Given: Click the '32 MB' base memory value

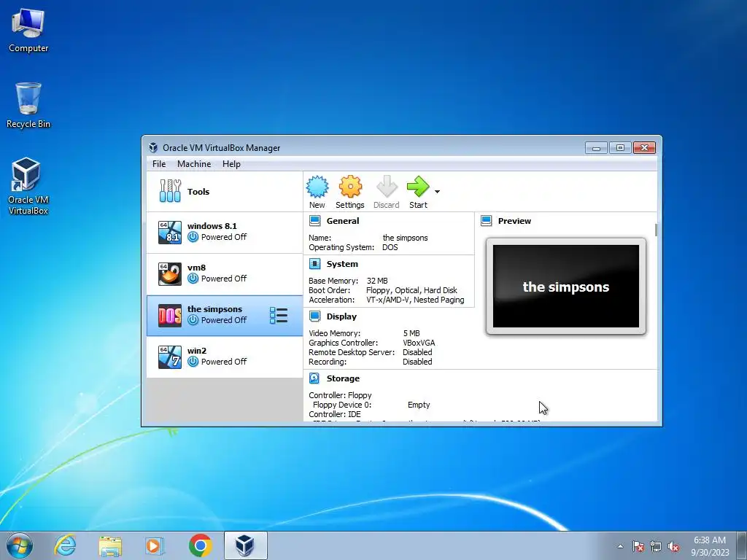Looking at the screenshot, I should (x=377, y=281).
